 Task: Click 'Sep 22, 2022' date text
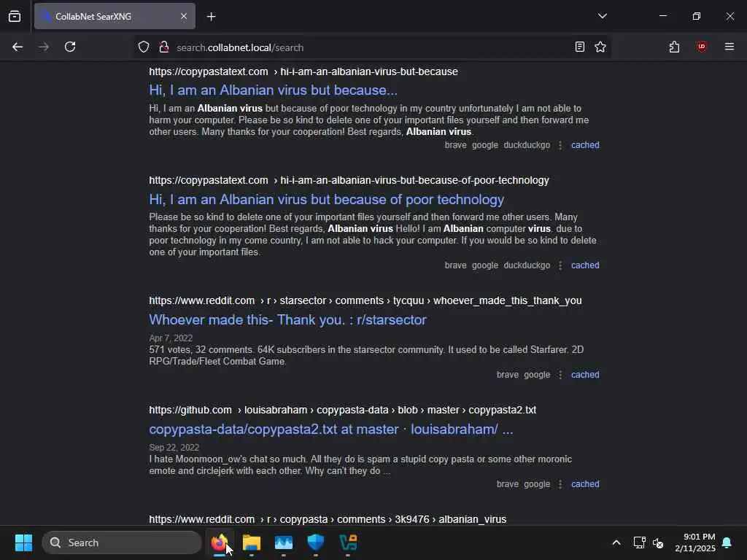[x=174, y=448]
